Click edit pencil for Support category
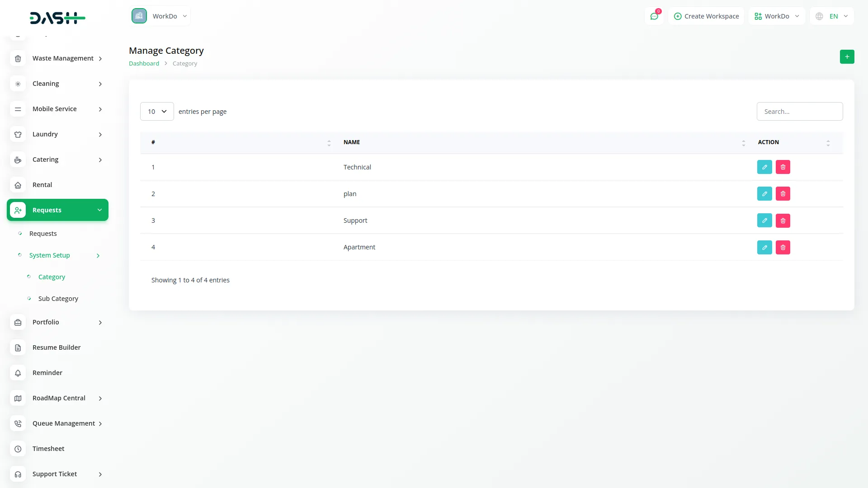This screenshot has height=488, width=868. click(764, 221)
